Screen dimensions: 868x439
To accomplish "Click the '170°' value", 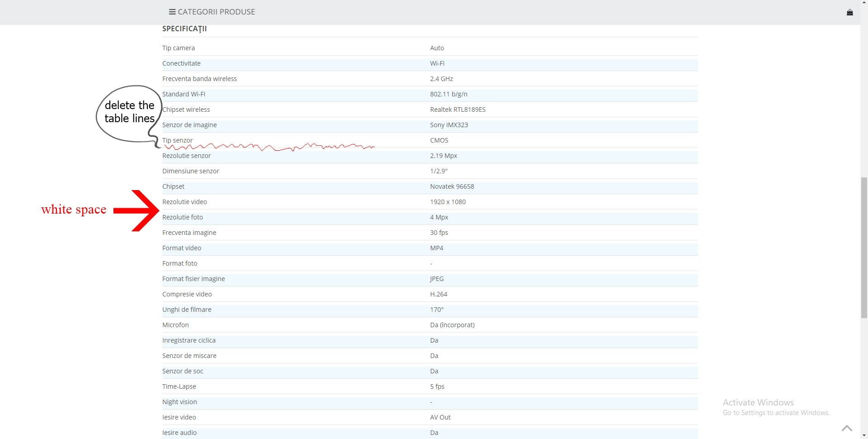I will [x=437, y=310].
